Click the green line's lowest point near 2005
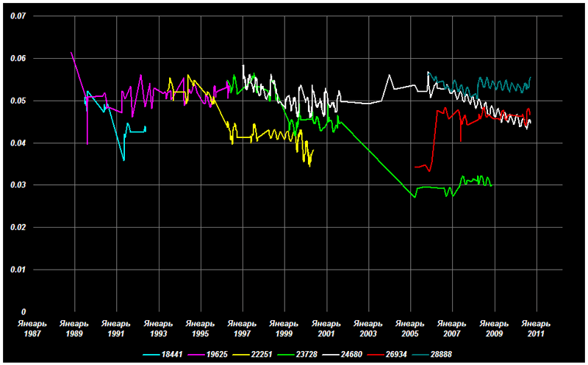This screenshot has height=365, width=588. tap(415, 198)
